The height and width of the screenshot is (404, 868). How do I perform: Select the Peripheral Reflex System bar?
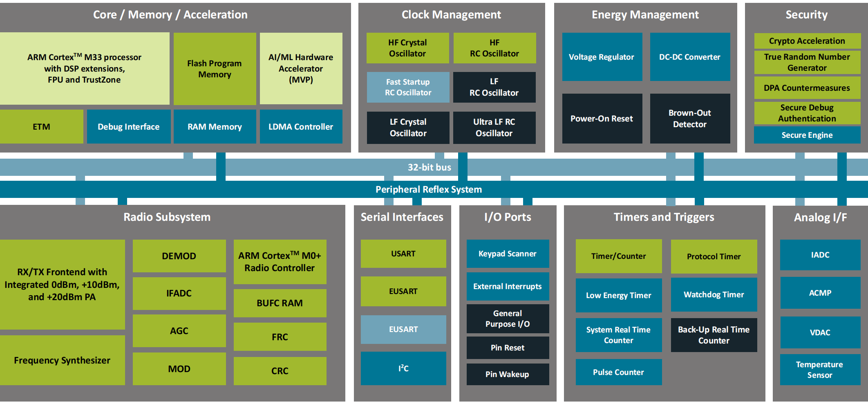[434, 189]
